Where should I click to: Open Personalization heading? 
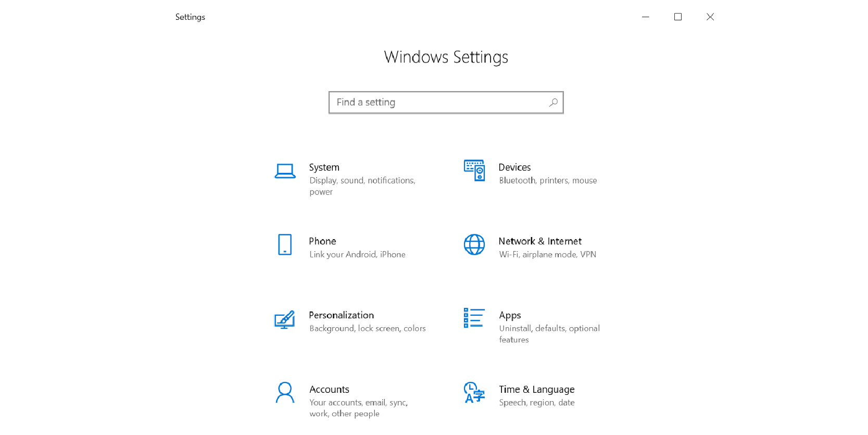coord(342,315)
